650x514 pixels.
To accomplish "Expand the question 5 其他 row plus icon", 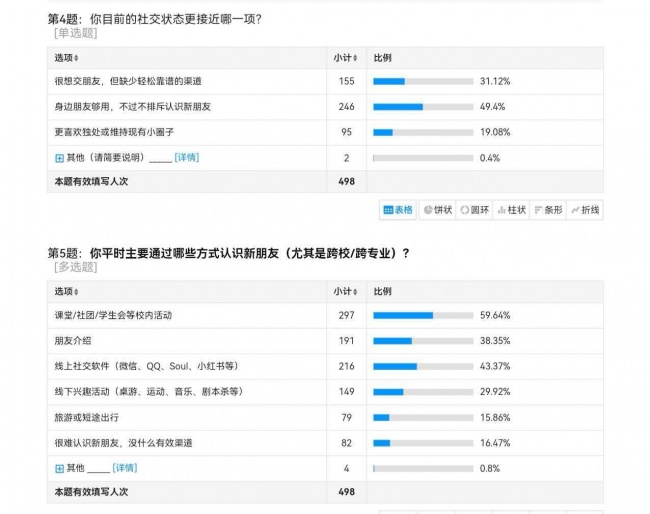I will pyautogui.click(x=59, y=468).
